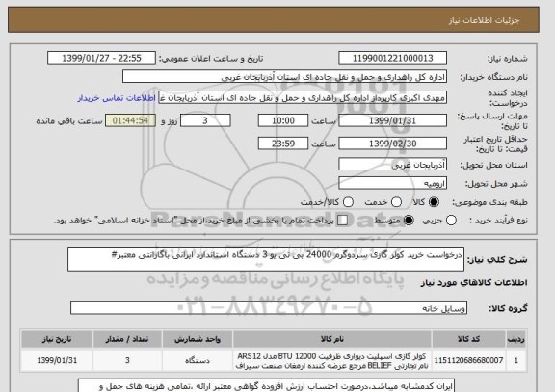Click product code cell 1151120686680007
Screen dimensions: 555x392
pos(468,360)
